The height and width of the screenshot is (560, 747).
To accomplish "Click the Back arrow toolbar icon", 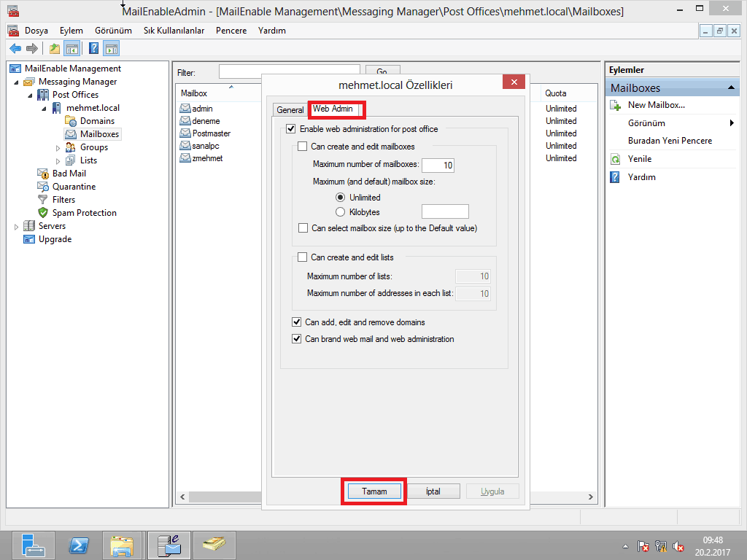I will tap(15, 49).
